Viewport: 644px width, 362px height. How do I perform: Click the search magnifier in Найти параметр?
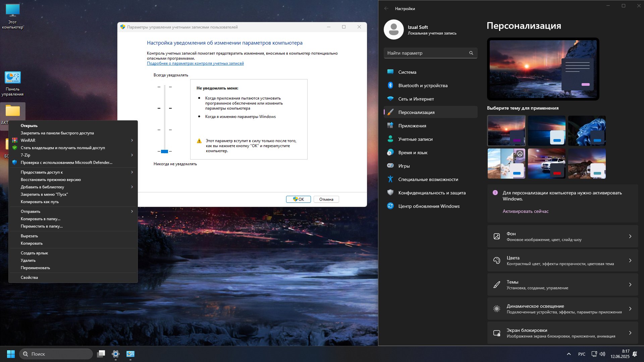(x=471, y=53)
